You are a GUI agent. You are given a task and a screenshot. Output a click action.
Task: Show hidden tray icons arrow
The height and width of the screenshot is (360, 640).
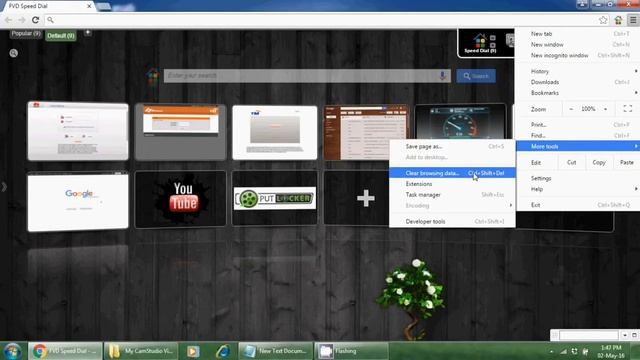[551, 351]
